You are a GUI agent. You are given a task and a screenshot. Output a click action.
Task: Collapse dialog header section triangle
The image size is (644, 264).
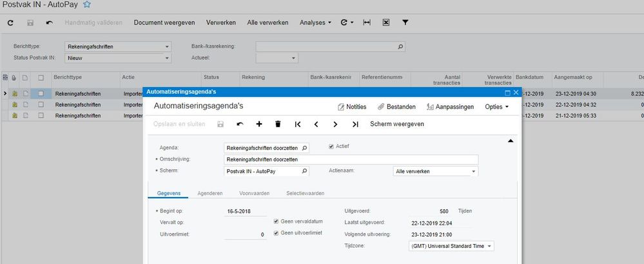coord(511,141)
